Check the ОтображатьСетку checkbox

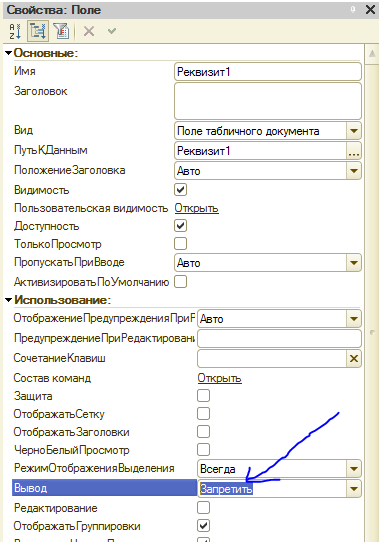pyautogui.click(x=203, y=414)
